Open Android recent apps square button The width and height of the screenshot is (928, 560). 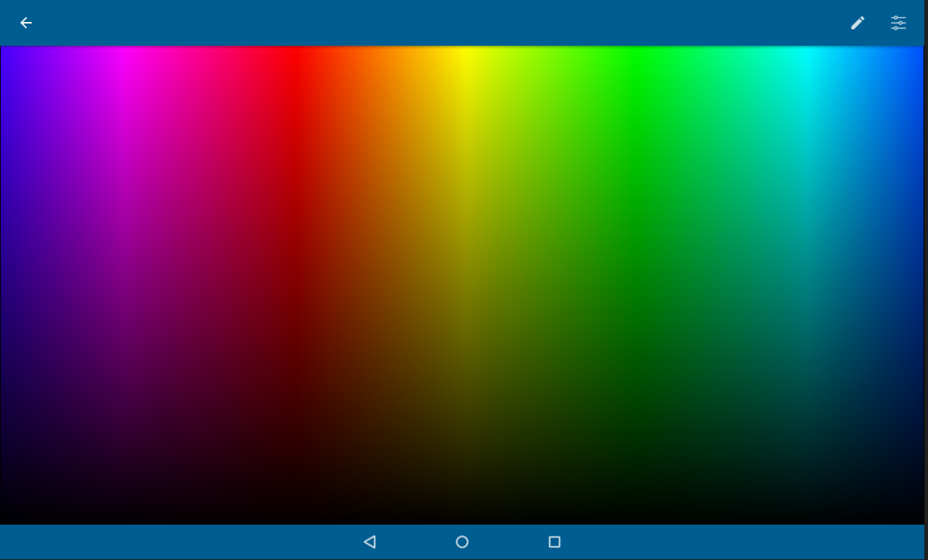555,542
